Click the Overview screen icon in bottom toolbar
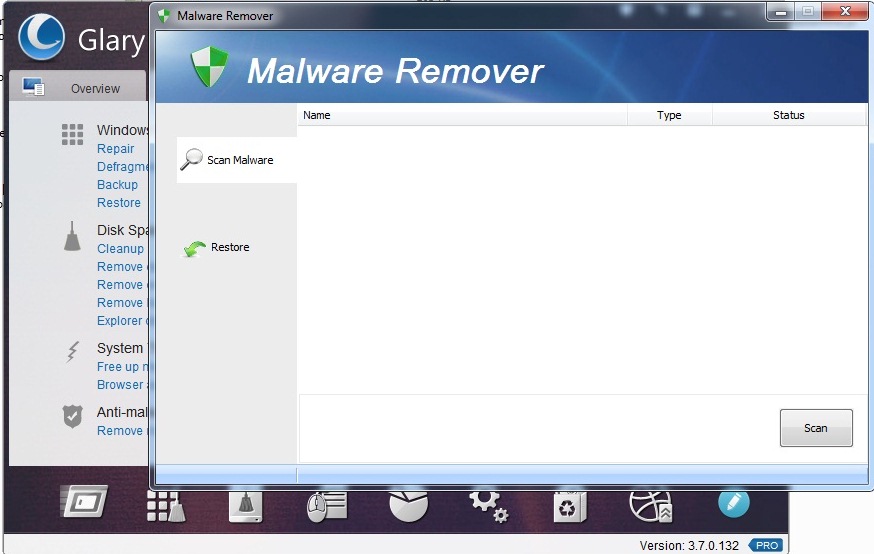 tap(84, 501)
